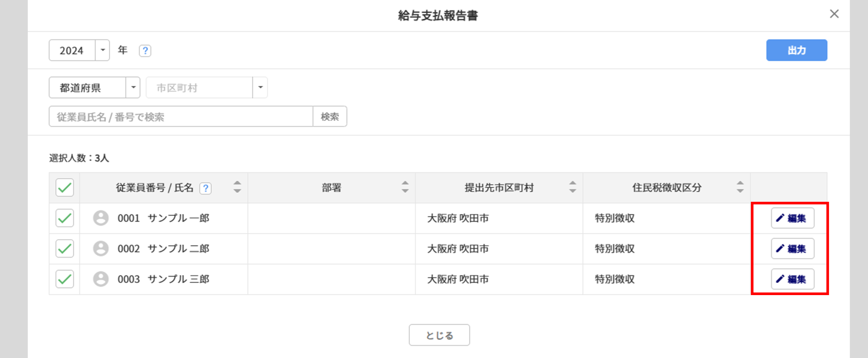Open help icon beside 従業員番号 / 氏名 header
The width and height of the screenshot is (868, 358).
click(205, 188)
